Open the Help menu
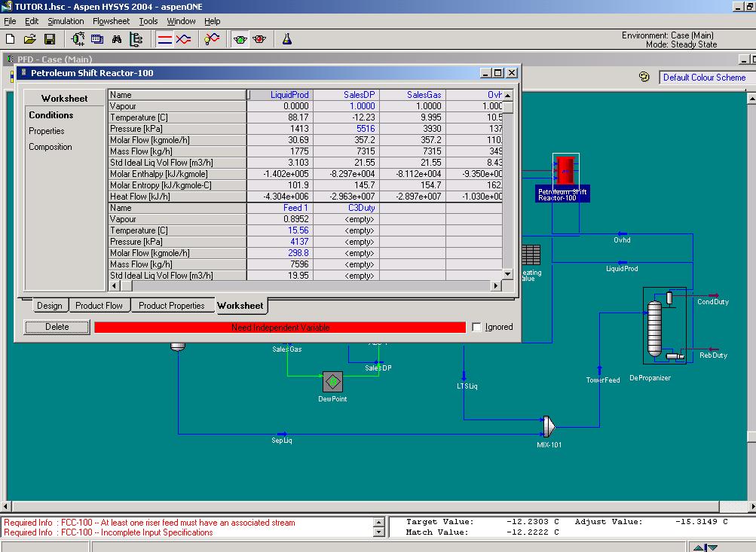The height and width of the screenshot is (552, 756). 212,21
